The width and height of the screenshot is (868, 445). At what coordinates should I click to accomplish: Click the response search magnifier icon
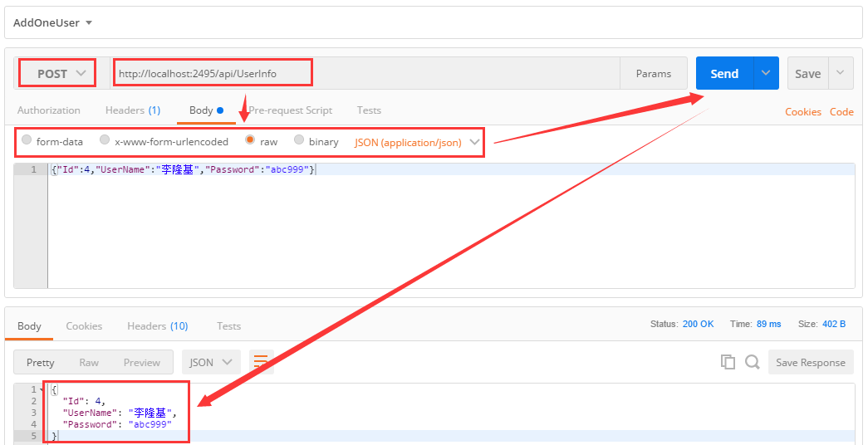click(x=752, y=362)
